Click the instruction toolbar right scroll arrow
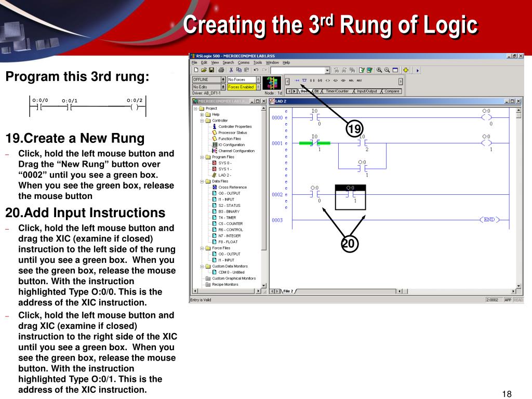This screenshot has width=532, height=399. point(401,82)
